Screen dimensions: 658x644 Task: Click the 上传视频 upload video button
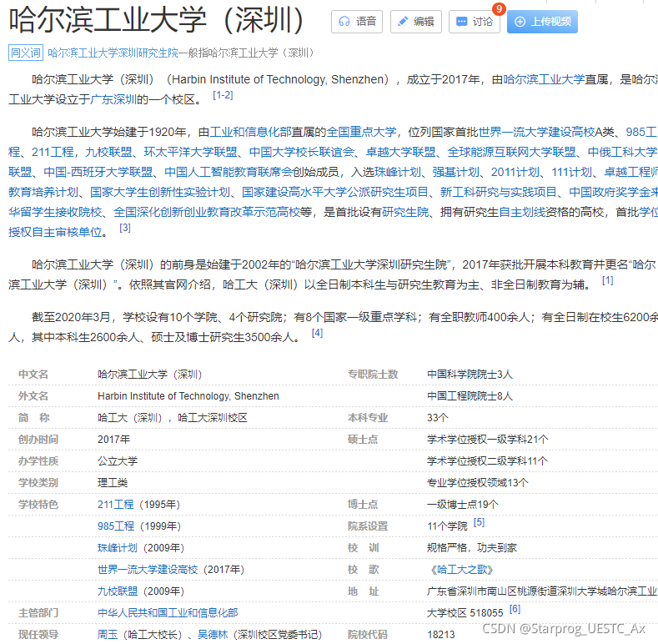(542, 22)
